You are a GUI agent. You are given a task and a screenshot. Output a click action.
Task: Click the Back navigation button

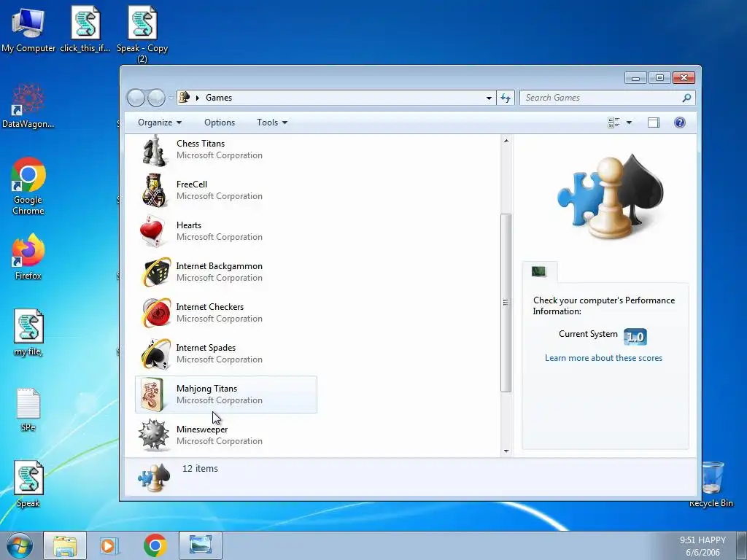(136, 98)
